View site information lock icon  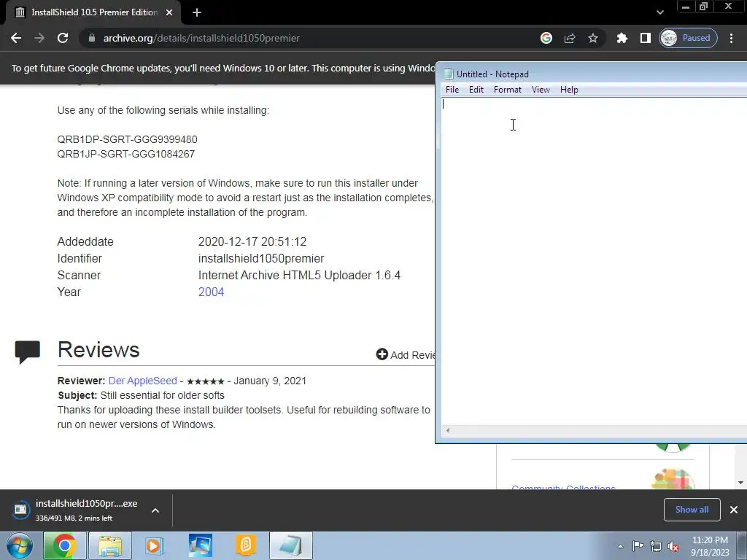(91, 38)
